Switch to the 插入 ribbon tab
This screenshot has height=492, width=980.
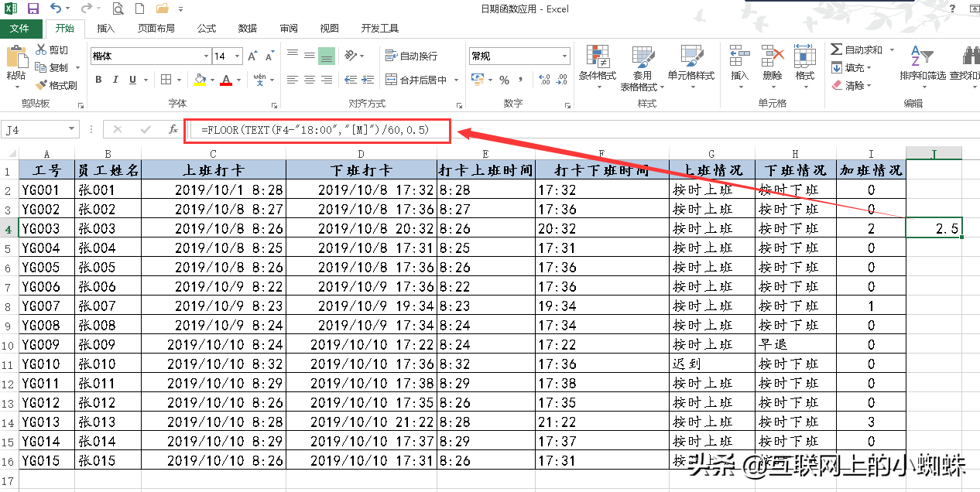tap(106, 29)
